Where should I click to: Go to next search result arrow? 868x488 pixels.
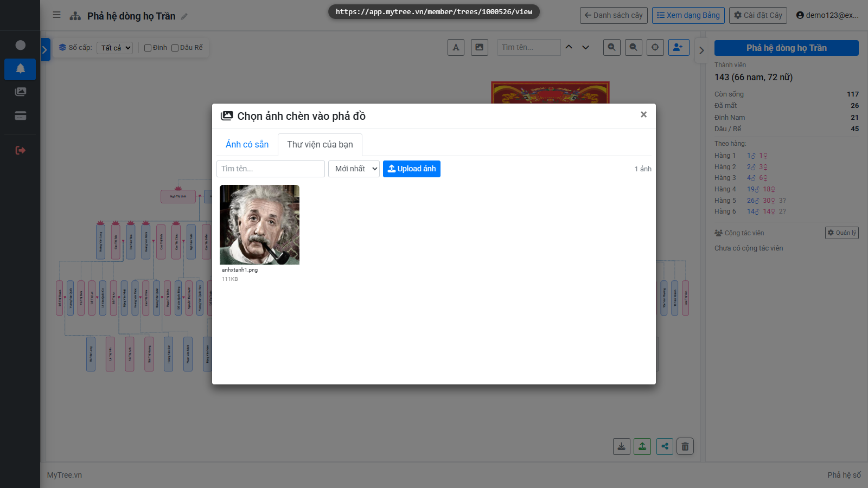click(x=586, y=47)
